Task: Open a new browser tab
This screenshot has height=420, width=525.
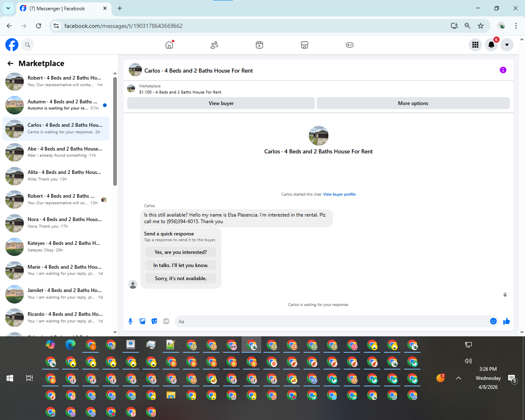Action: [120, 8]
